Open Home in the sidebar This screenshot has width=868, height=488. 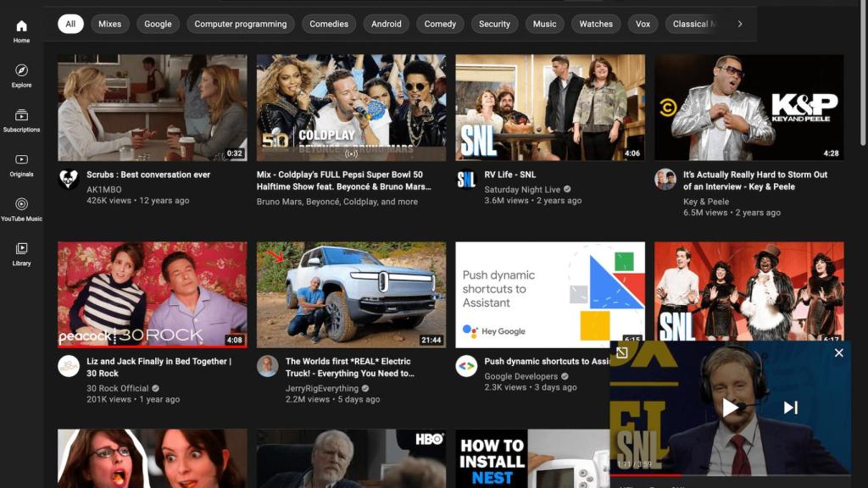coord(21,31)
